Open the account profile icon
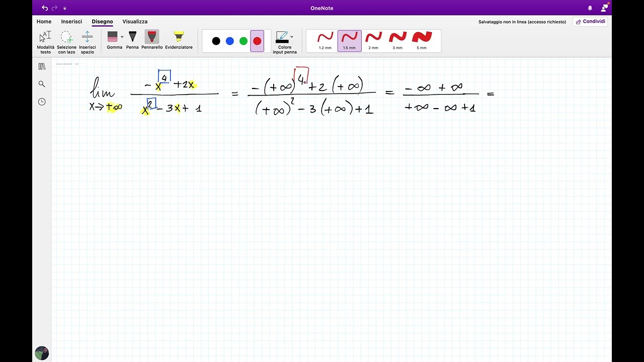 604,8
